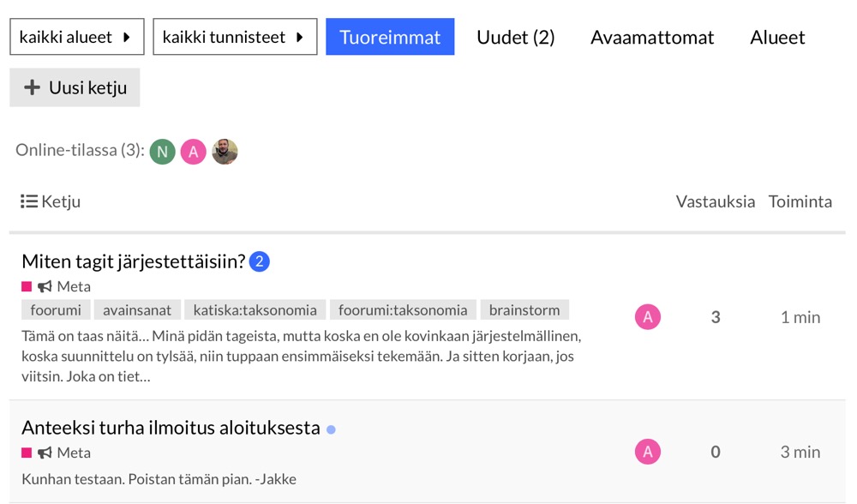Click poster avatar in the tagit thread row
Screen dimensions: 857x504
[x=648, y=317]
